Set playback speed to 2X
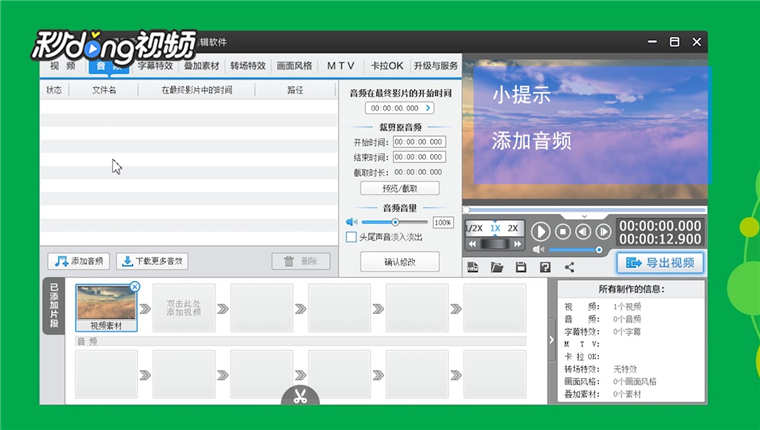This screenshot has width=760, height=430. click(x=513, y=228)
